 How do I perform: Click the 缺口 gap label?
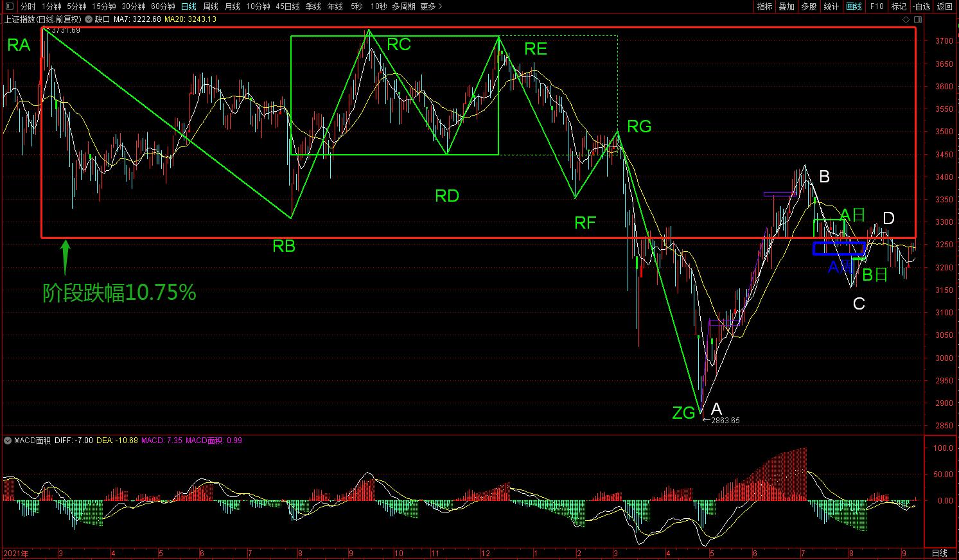coord(102,19)
